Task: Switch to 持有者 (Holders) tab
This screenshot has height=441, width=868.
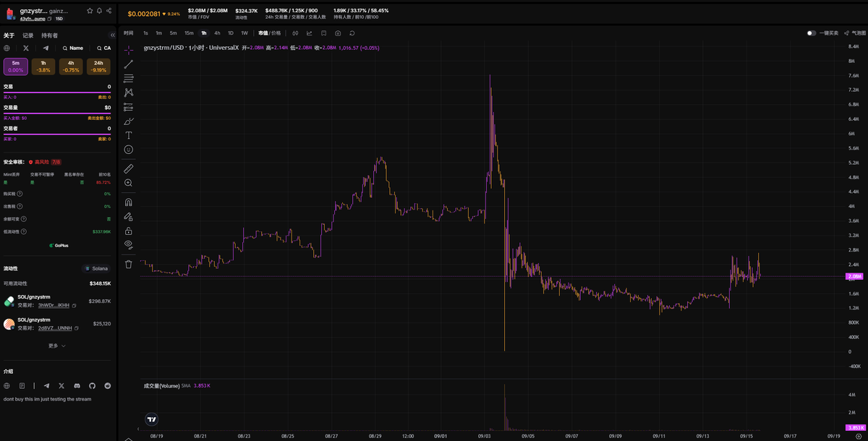Action: 50,35
